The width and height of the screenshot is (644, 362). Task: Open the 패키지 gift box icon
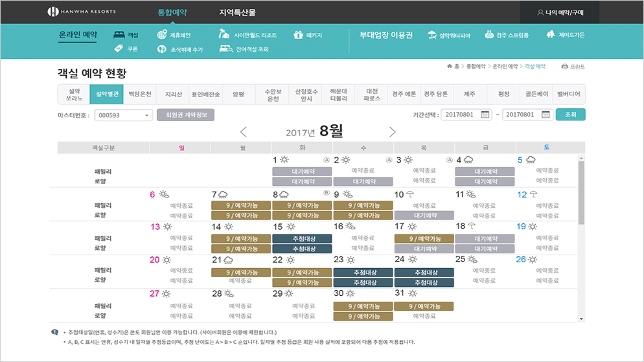tap(298, 35)
